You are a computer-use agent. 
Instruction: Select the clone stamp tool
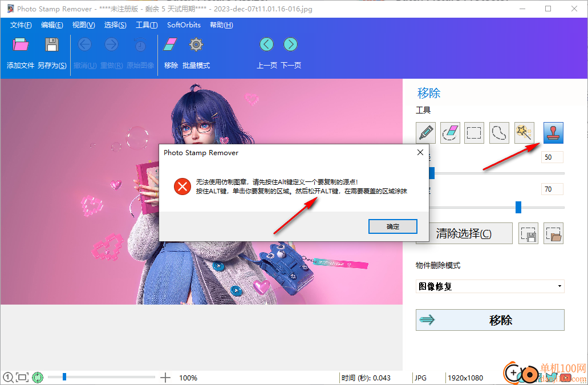pos(553,133)
